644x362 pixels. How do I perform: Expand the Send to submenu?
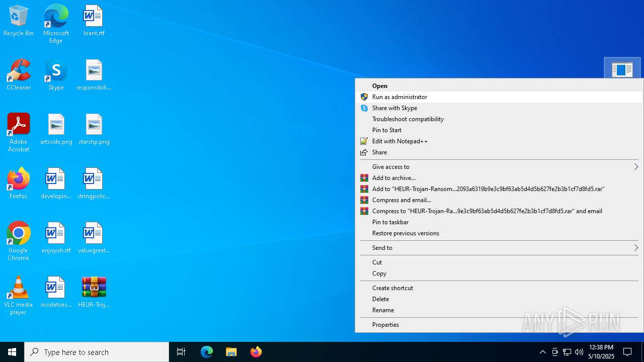pos(500,248)
